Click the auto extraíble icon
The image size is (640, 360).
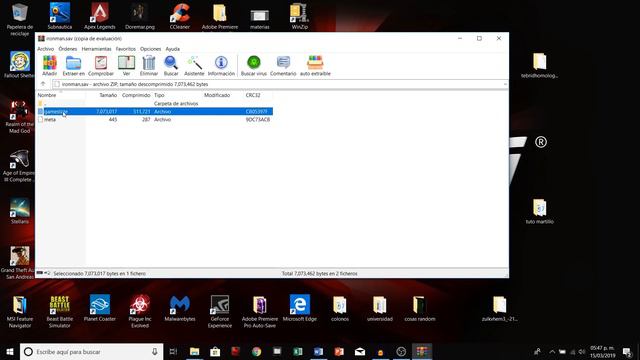click(x=315, y=65)
